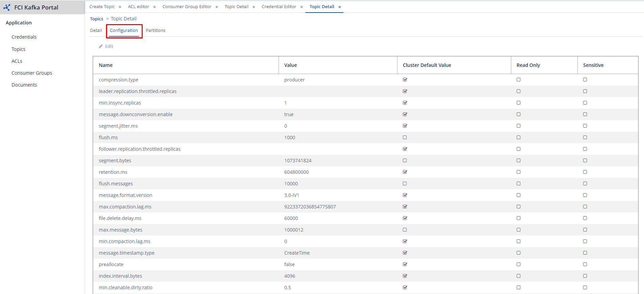
Task: Switch to the Detail sub-tab
Action: (x=96, y=31)
